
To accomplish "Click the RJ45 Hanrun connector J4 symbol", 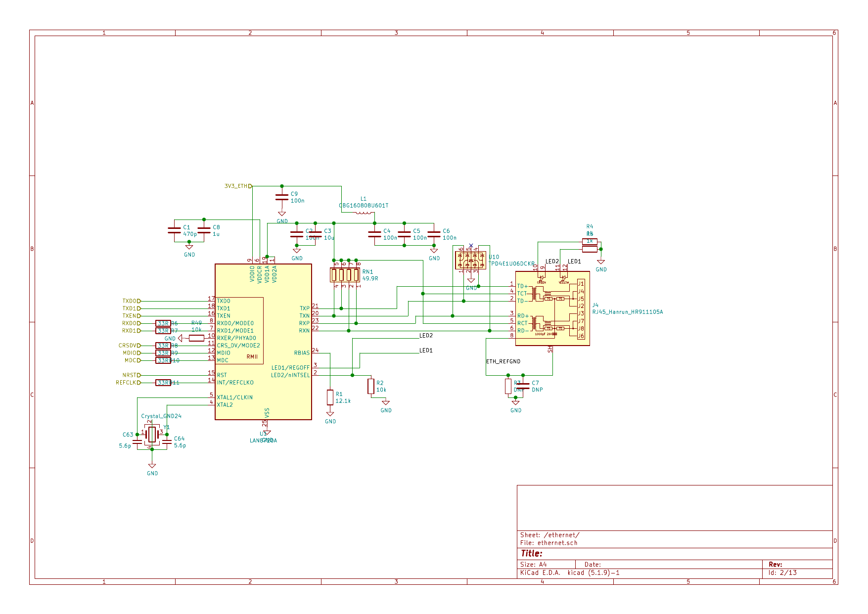I will (x=552, y=308).
